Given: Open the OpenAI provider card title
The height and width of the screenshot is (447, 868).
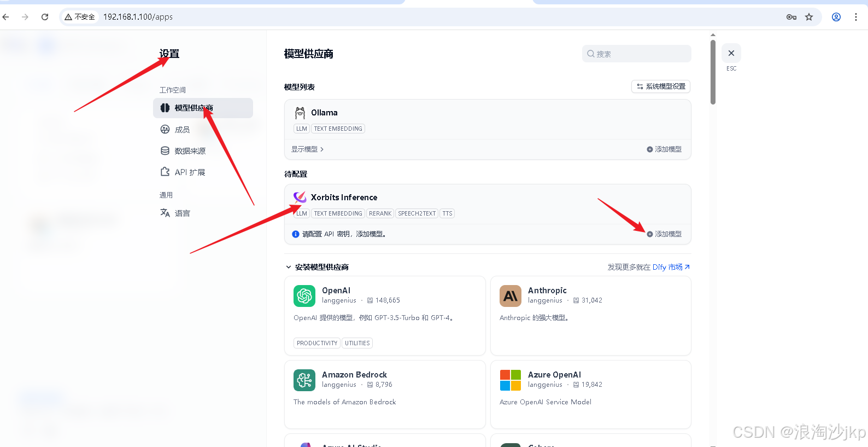Looking at the screenshot, I should tap(336, 291).
